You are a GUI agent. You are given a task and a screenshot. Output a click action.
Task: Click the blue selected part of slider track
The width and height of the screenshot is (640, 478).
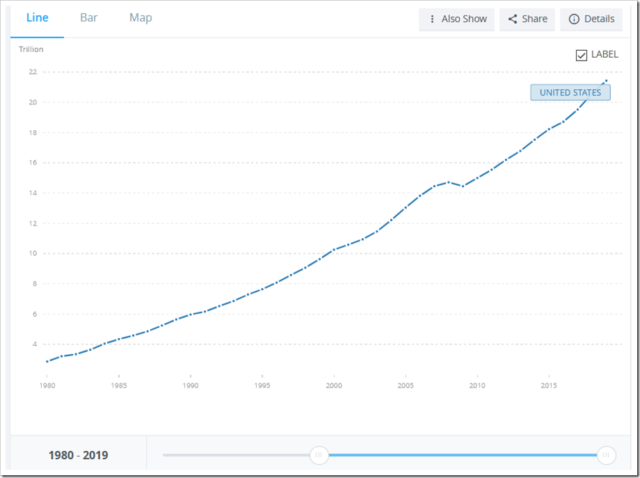[x=460, y=455]
